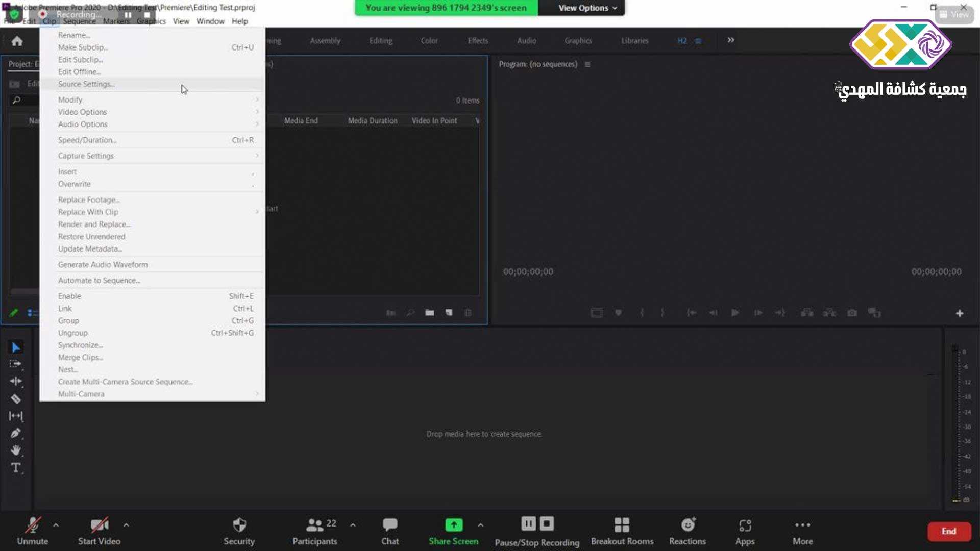Select the Pen tool
This screenshot has width=980, height=551.
coord(16,433)
